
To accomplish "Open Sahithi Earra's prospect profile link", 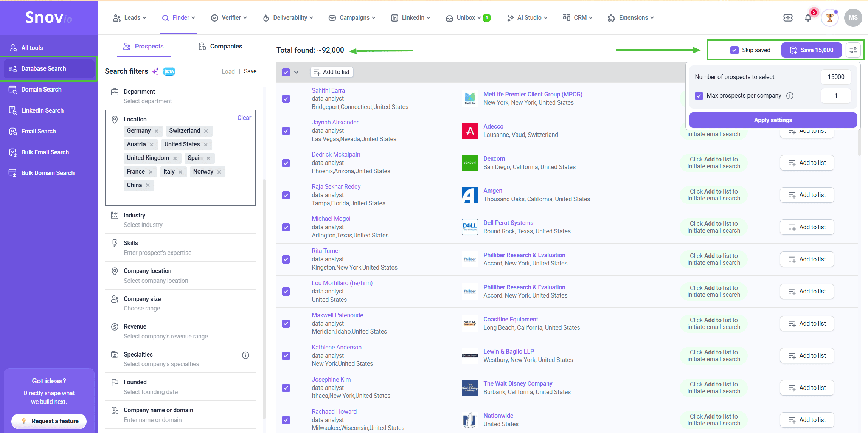I will (328, 91).
